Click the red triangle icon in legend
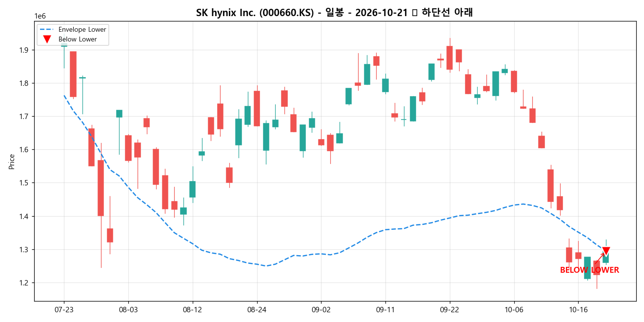 coord(47,40)
